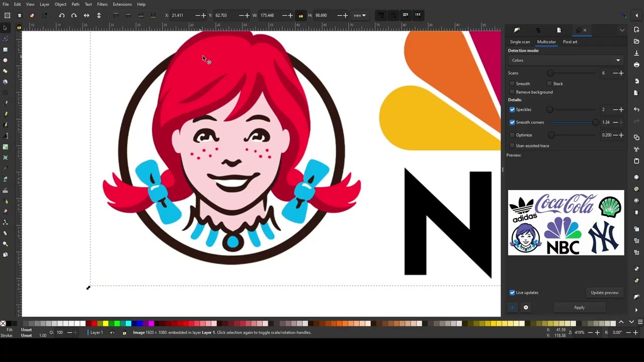
Task: Click the zoom percentage field 419%
Action: click(580, 333)
